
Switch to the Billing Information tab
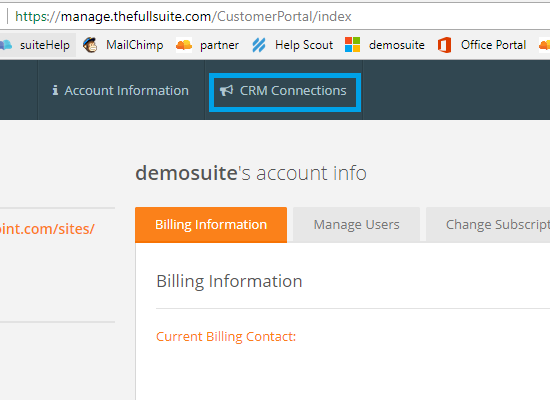pyautogui.click(x=211, y=225)
